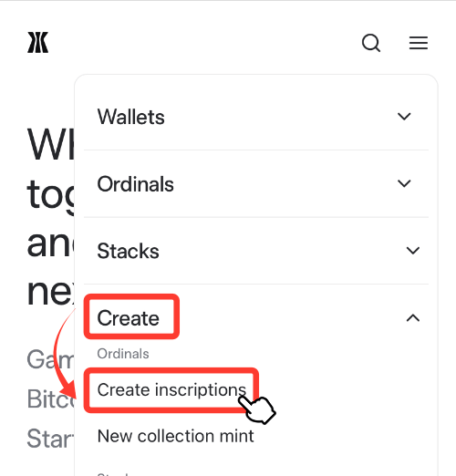Open the Create inscriptions link

(171, 390)
